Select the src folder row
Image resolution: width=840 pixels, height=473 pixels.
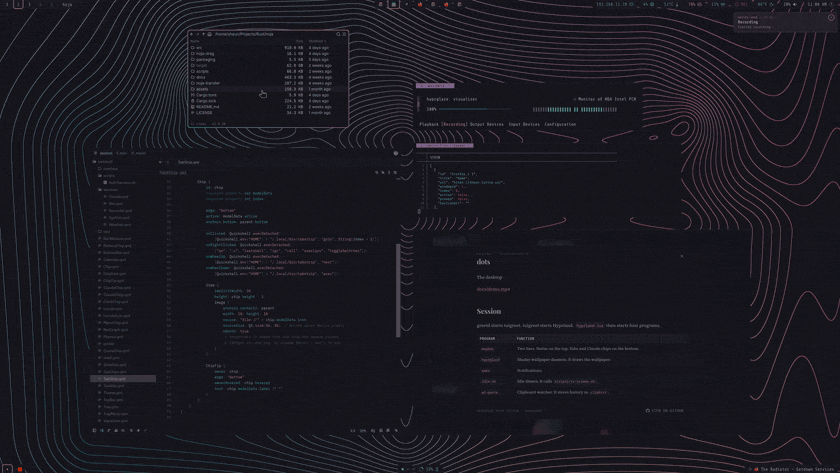pyautogui.click(x=268, y=48)
